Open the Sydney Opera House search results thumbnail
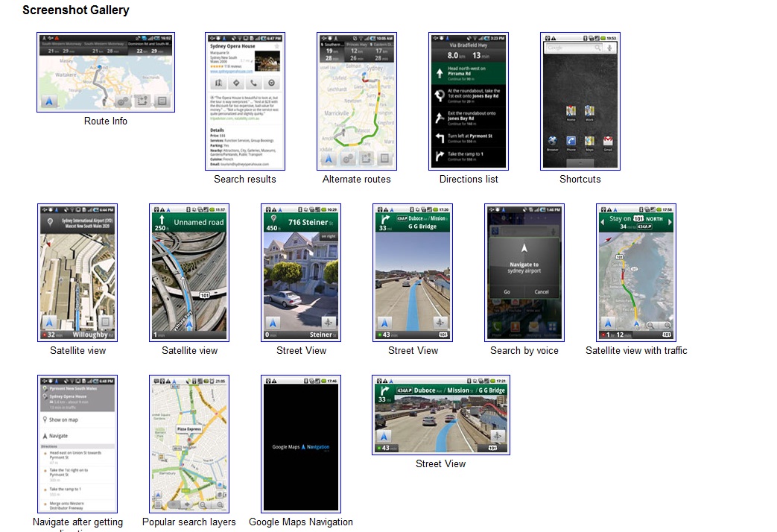The width and height of the screenshot is (777, 532). tap(245, 101)
